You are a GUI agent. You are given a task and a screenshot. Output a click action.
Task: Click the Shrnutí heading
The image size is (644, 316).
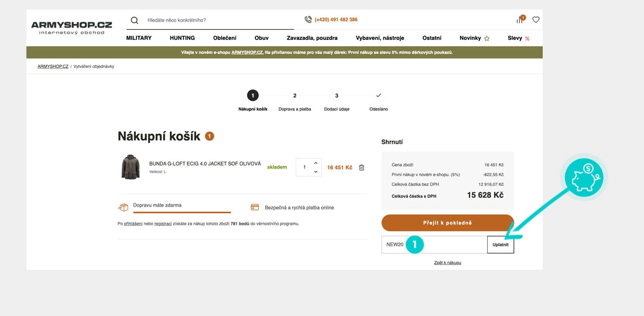tap(392, 142)
